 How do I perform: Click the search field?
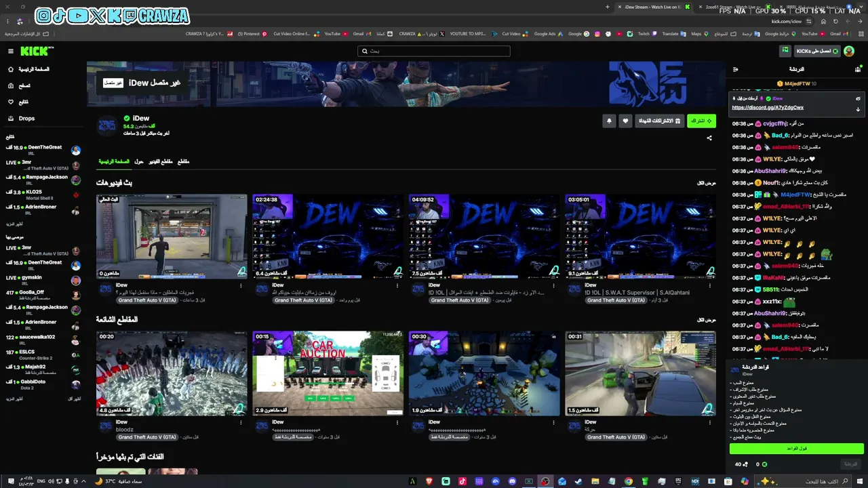point(434,51)
